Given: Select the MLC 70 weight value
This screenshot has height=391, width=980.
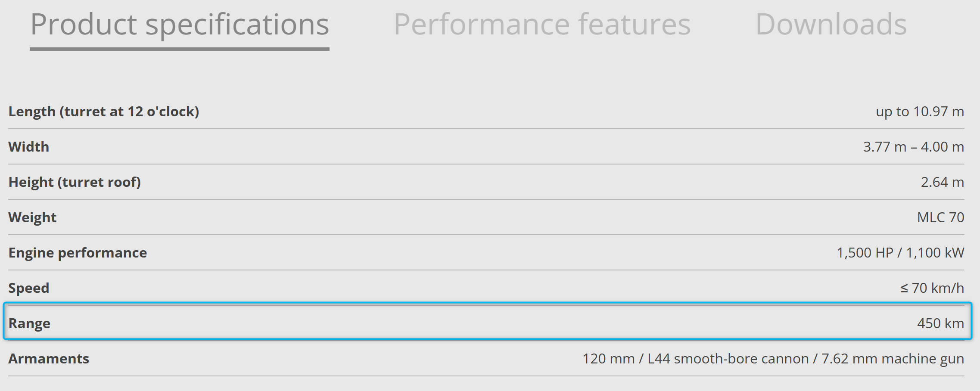Looking at the screenshot, I should click(x=940, y=217).
